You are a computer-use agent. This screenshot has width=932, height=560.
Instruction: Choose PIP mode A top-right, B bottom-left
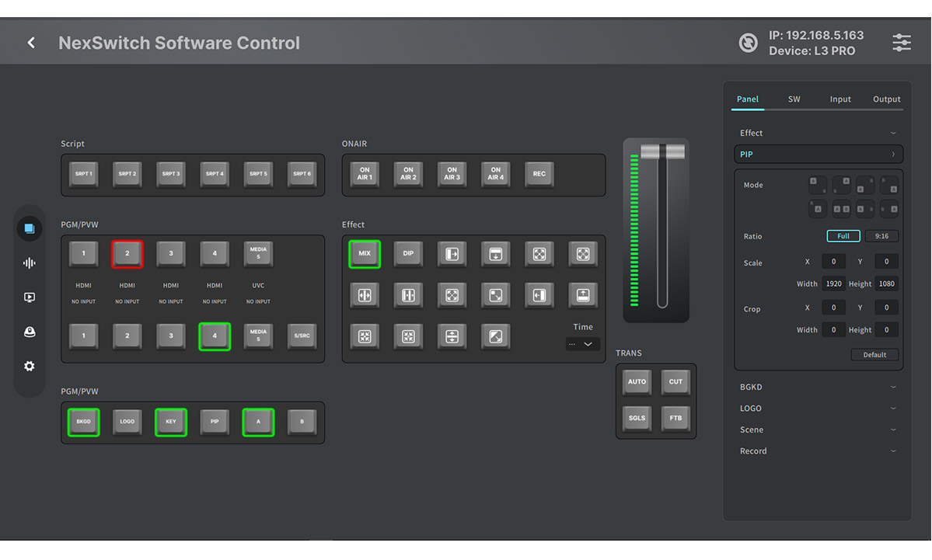click(841, 185)
